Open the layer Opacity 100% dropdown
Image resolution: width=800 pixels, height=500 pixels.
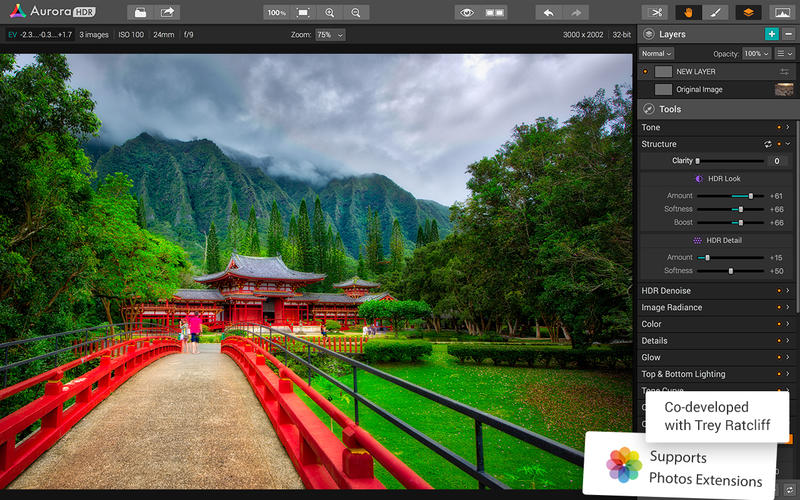tap(757, 54)
